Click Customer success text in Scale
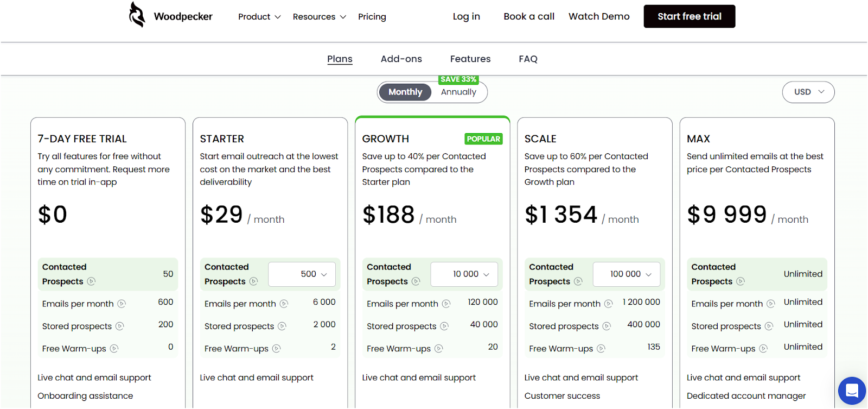Viewport: 868px width, 409px height. [x=562, y=396]
